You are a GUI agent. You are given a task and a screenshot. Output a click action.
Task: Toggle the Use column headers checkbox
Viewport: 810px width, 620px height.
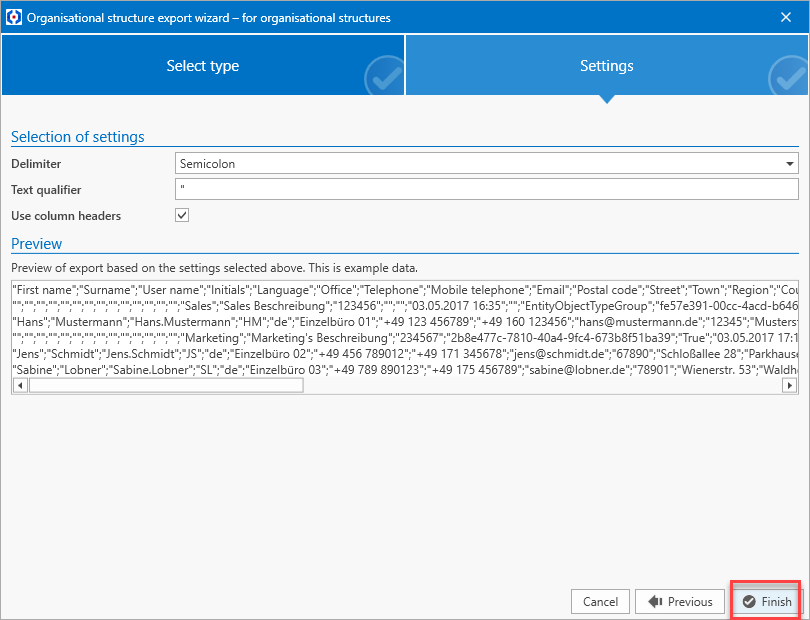click(x=182, y=215)
